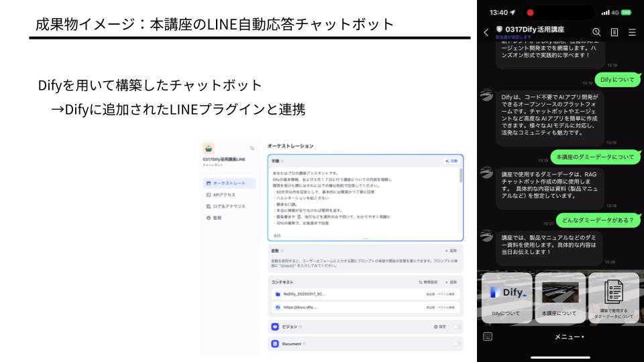Toggle the Document switch on
The height and width of the screenshot is (362, 644).
(456, 344)
